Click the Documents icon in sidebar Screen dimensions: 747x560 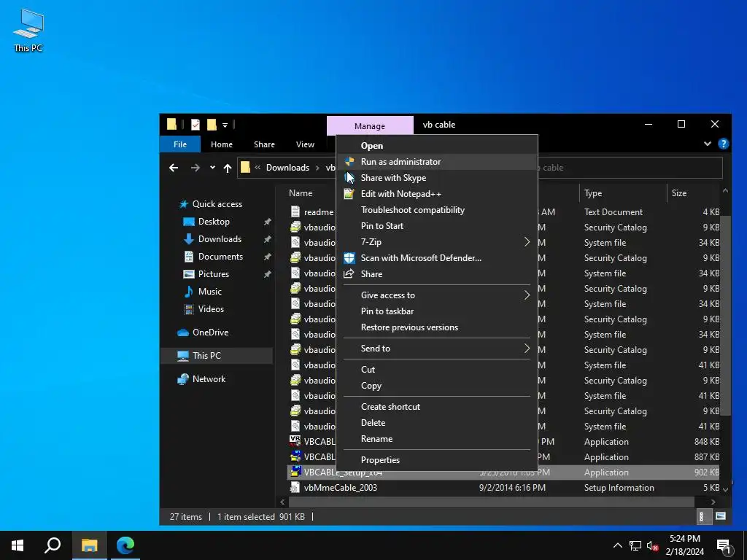pyautogui.click(x=189, y=257)
